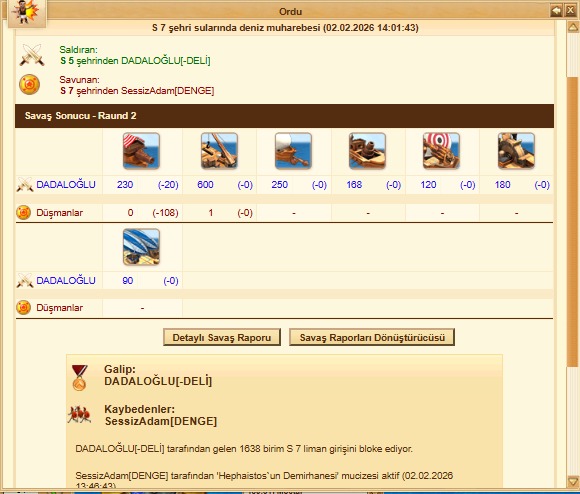Click the back arrow in the Ordu title bar

tap(556, 11)
